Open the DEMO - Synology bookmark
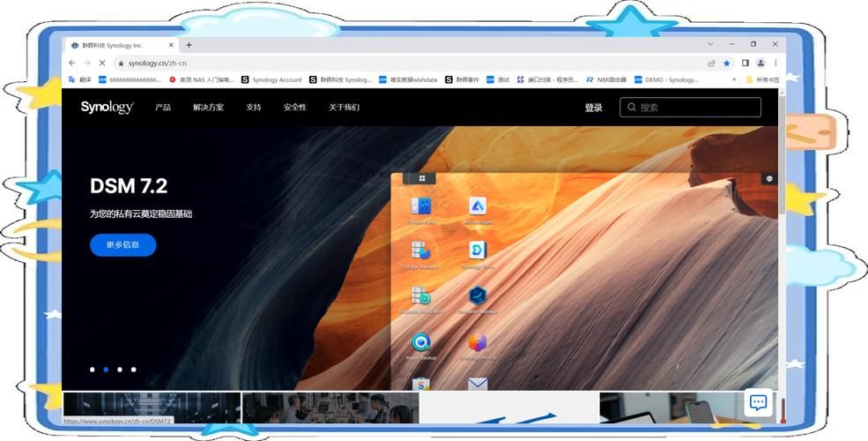Screen dimensions: 868x441 click(666, 79)
